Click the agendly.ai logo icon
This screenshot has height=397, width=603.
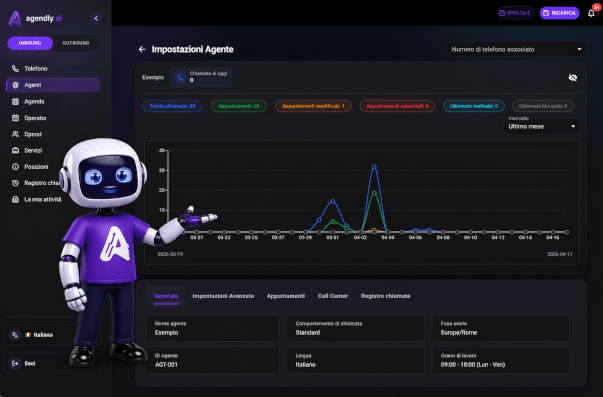(15, 18)
